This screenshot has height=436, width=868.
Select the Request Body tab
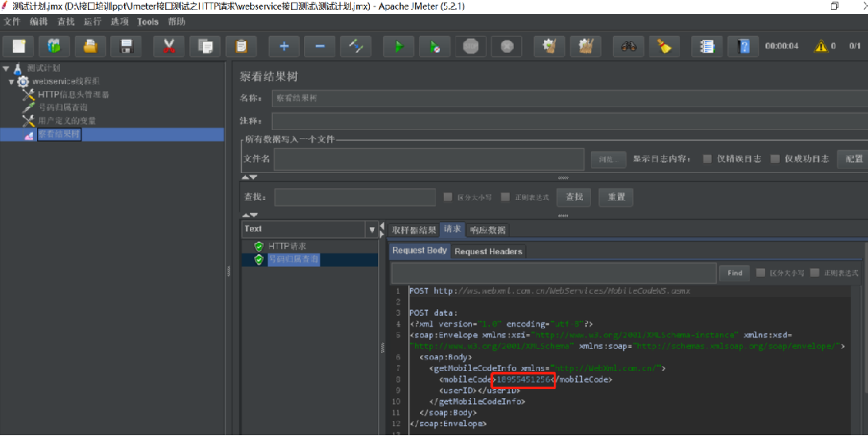pos(419,251)
